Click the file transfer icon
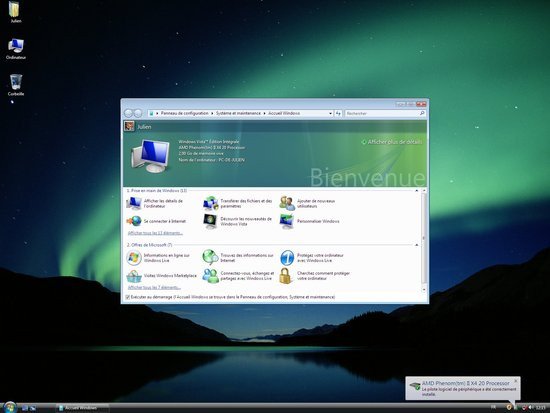The image size is (550, 413). point(210,203)
